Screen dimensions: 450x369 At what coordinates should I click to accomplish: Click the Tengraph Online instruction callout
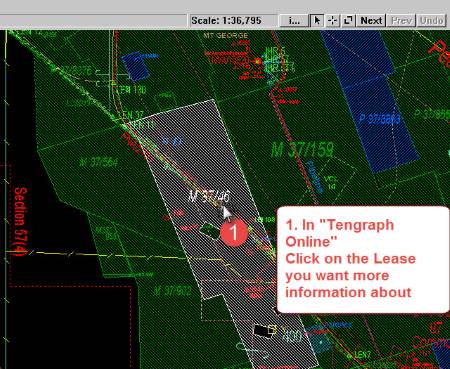[363, 260]
